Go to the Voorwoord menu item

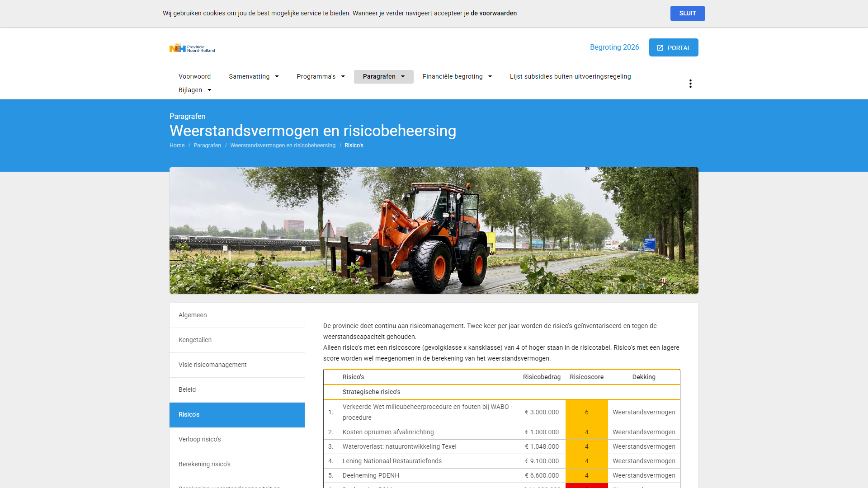(194, 77)
